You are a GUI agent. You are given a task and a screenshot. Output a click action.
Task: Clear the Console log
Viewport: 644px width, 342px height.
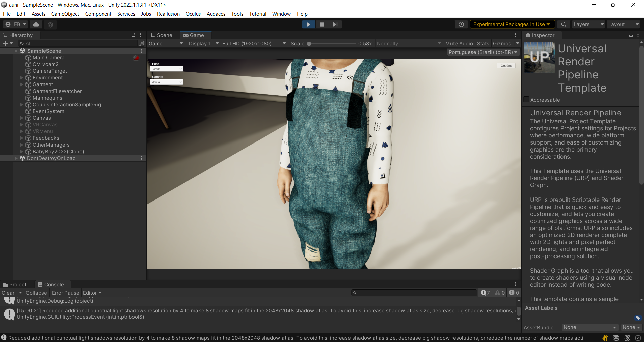[8, 293]
